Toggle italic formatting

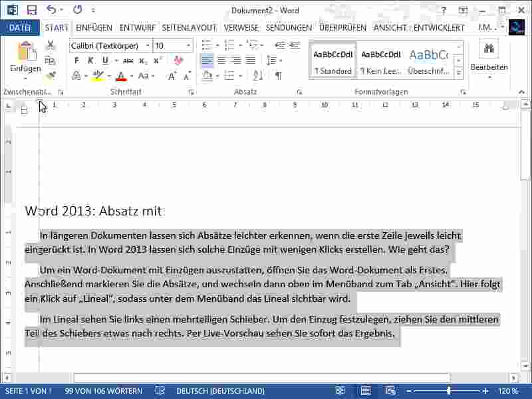[90, 61]
